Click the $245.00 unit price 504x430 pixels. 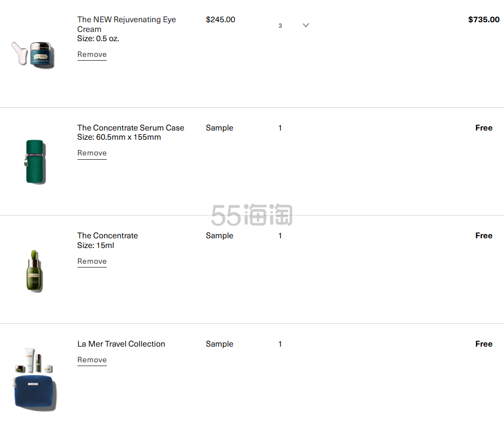click(x=221, y=19)
